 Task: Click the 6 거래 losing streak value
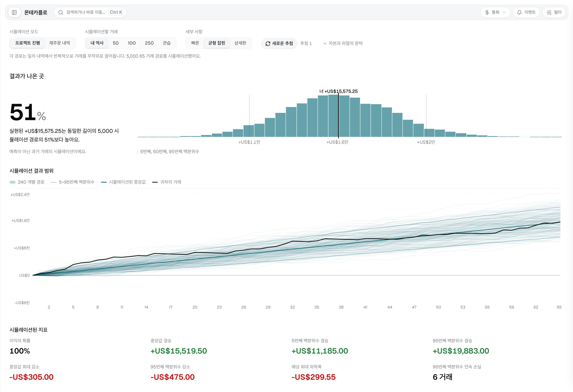tap(442, 377)
